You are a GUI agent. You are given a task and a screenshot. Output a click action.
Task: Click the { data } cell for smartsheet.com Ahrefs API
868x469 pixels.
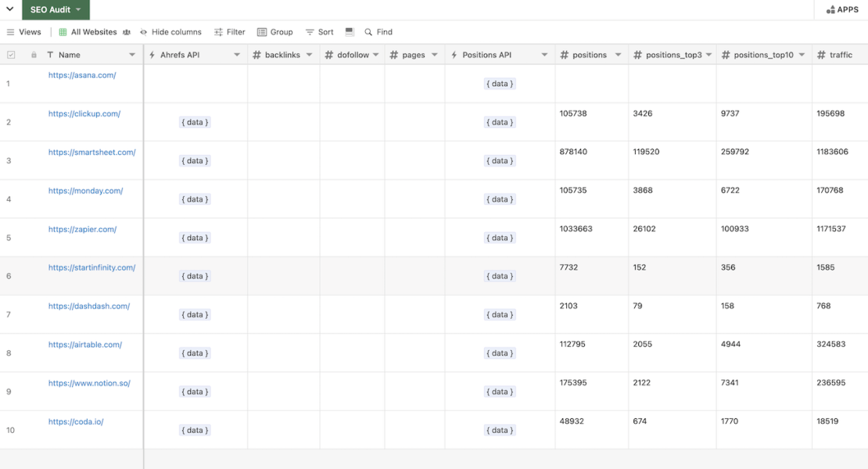194,160
